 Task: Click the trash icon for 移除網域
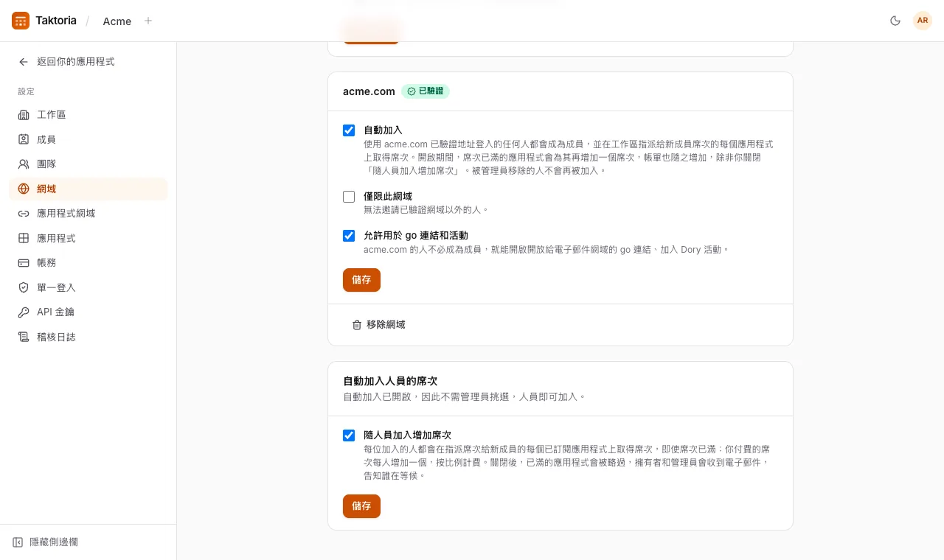point(357,325)
